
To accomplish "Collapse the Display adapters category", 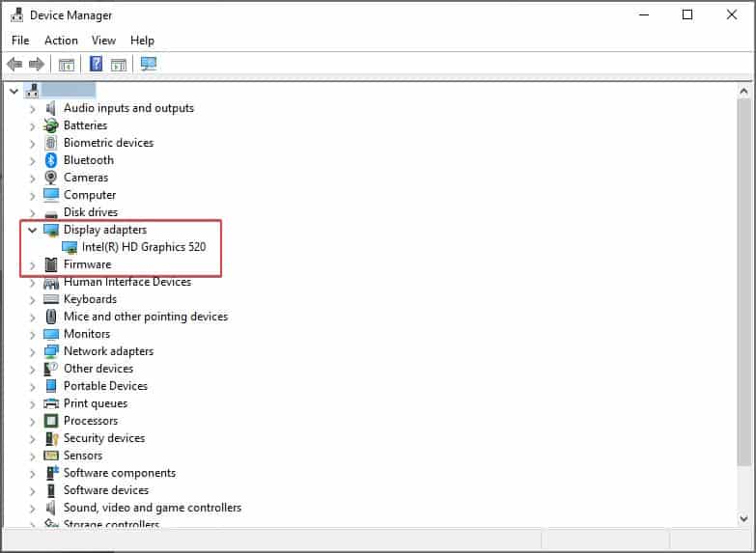I will (33, 231).
